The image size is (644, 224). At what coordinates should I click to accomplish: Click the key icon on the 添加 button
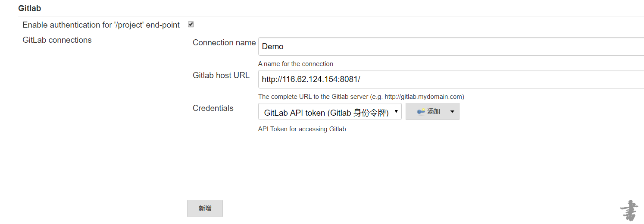(421, 111)
